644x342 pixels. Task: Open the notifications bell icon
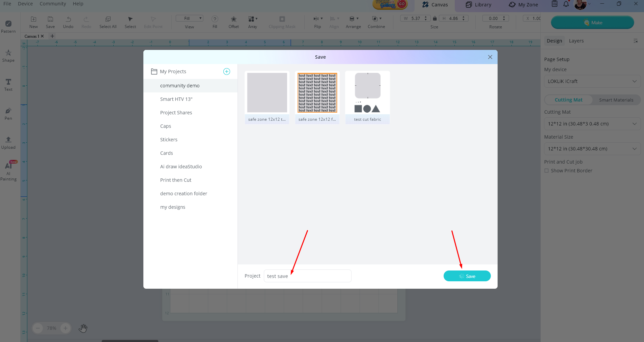click(x=566, y=4)
